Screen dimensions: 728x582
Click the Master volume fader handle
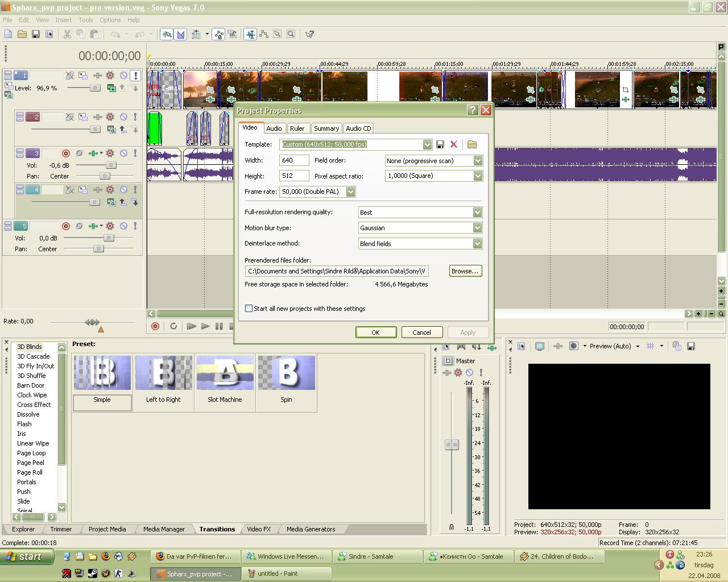tap(452, 444)
